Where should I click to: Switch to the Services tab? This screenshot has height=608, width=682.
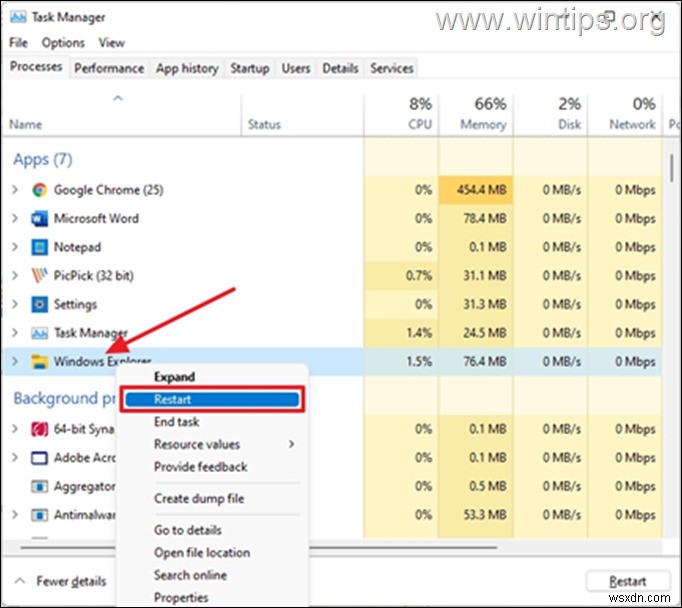pyautogui.click(x=391, y=68)
